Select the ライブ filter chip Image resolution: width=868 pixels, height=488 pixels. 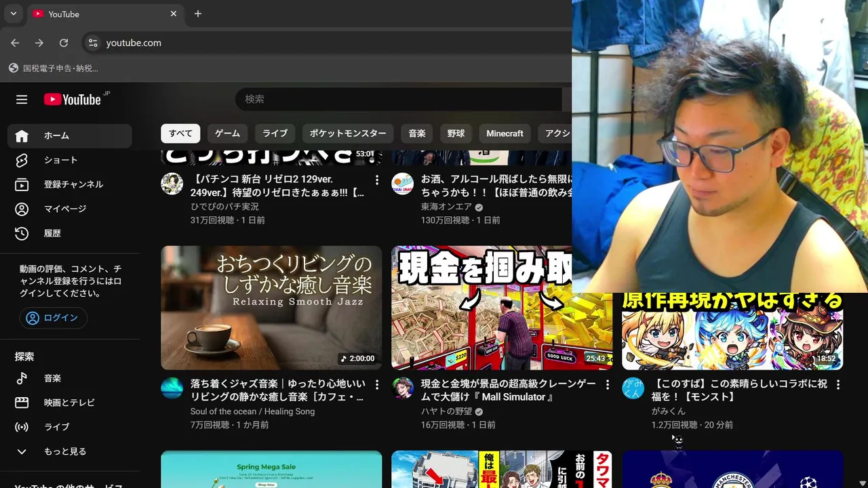click(275, 134)
